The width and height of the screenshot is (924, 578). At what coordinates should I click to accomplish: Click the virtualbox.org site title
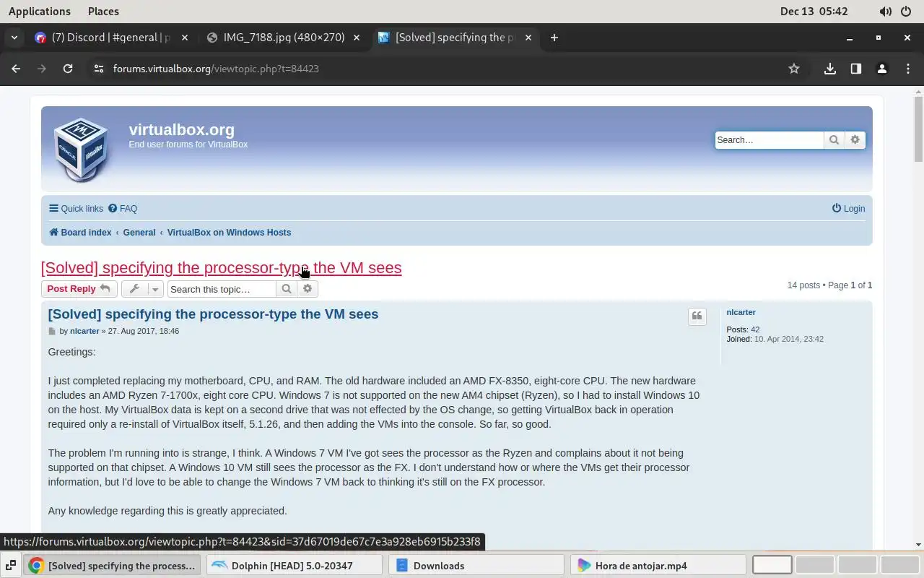click(x=181, y=130)
